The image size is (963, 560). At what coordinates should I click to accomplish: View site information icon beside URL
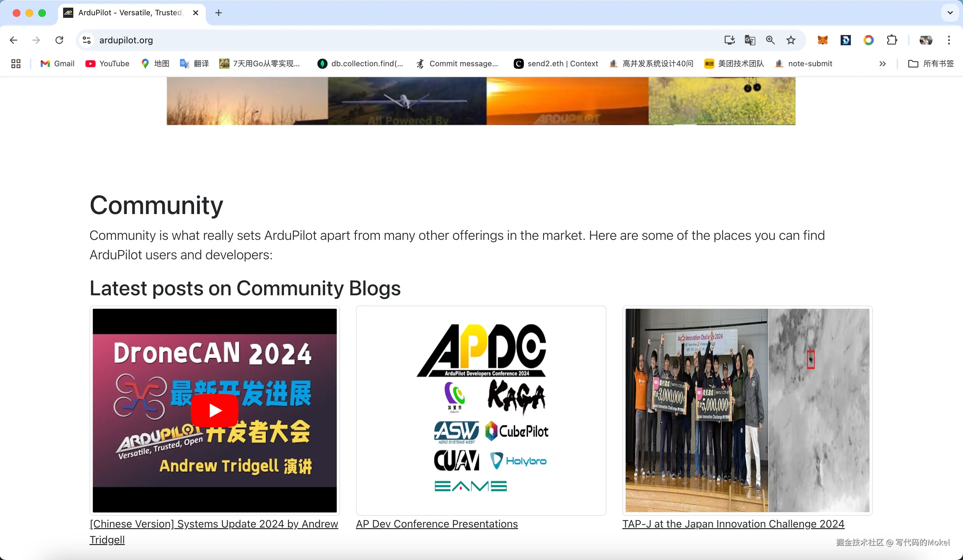87,40
